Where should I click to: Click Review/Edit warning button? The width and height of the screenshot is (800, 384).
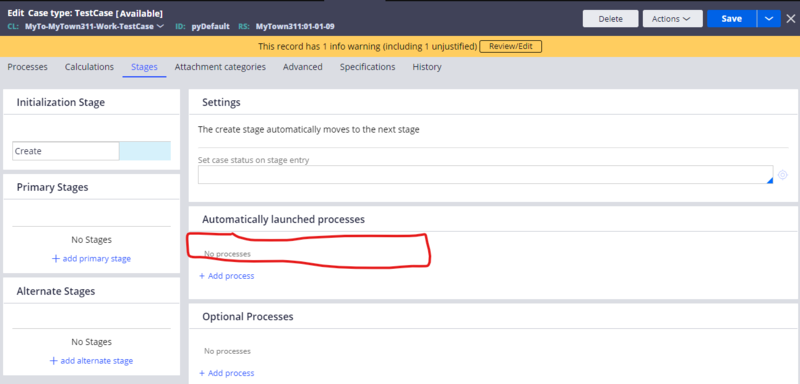pyautogui.click(x=510, y=46)
